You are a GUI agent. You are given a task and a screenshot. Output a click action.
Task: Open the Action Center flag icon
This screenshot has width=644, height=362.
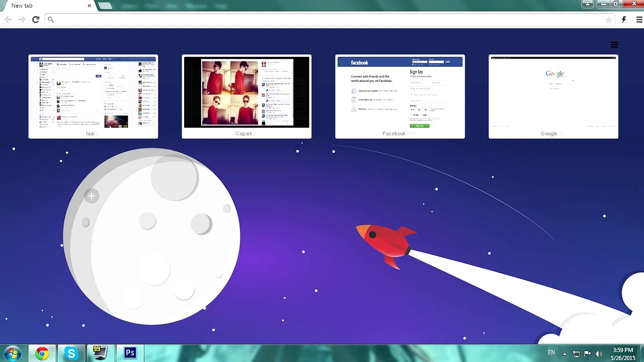(587, 354)
